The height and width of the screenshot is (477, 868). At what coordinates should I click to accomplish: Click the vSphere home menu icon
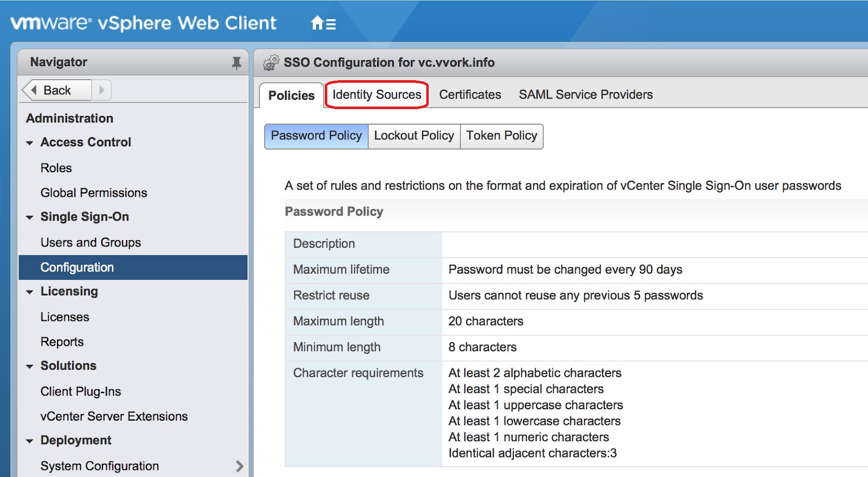tap(323, 23)
